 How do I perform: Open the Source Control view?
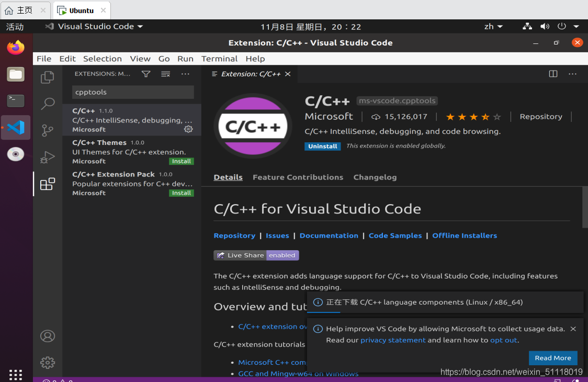47,130
